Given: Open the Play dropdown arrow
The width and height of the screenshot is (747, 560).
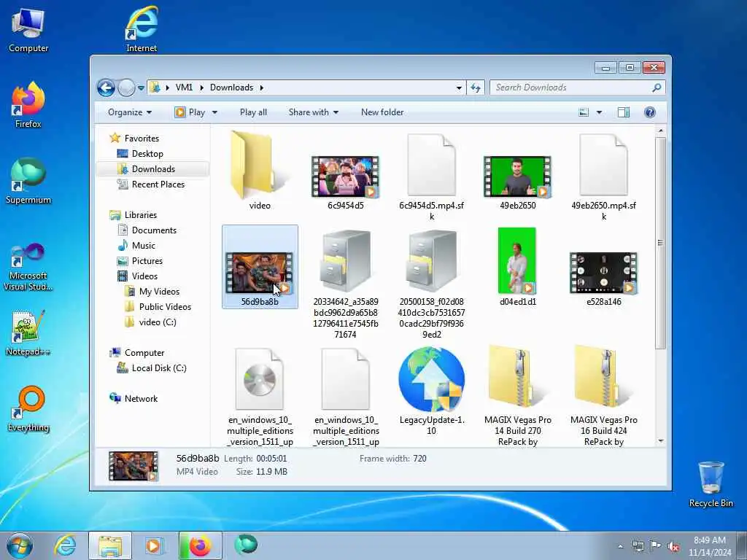Looking at the screenshot, I should click(x=214, y=112).
